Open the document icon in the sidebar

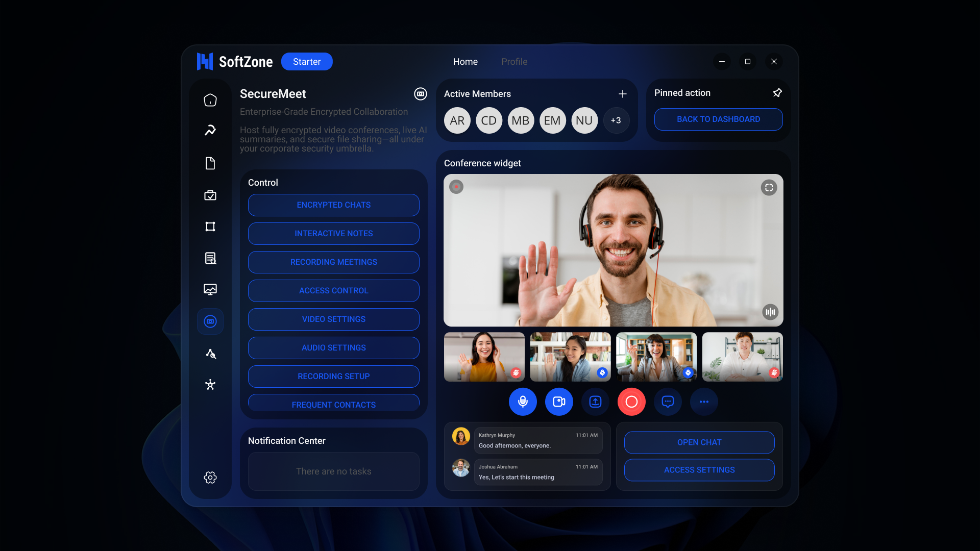210,163
